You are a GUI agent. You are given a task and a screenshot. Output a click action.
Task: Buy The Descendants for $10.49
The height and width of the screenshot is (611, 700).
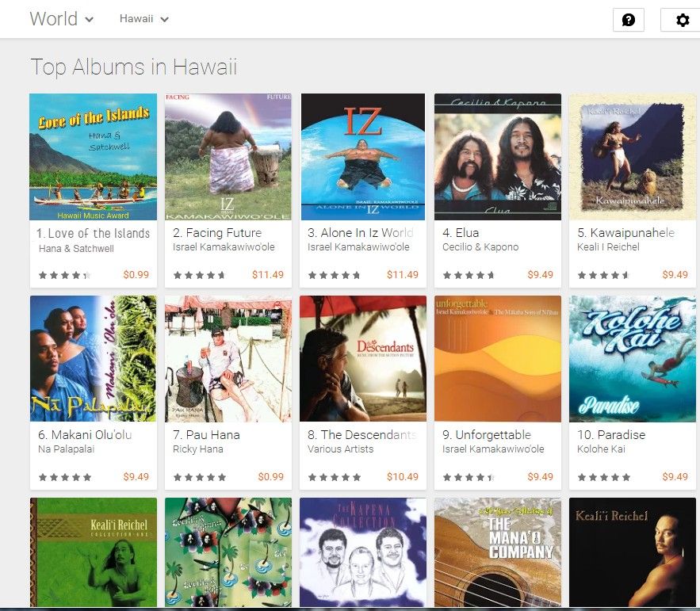[x=403, y=477]
